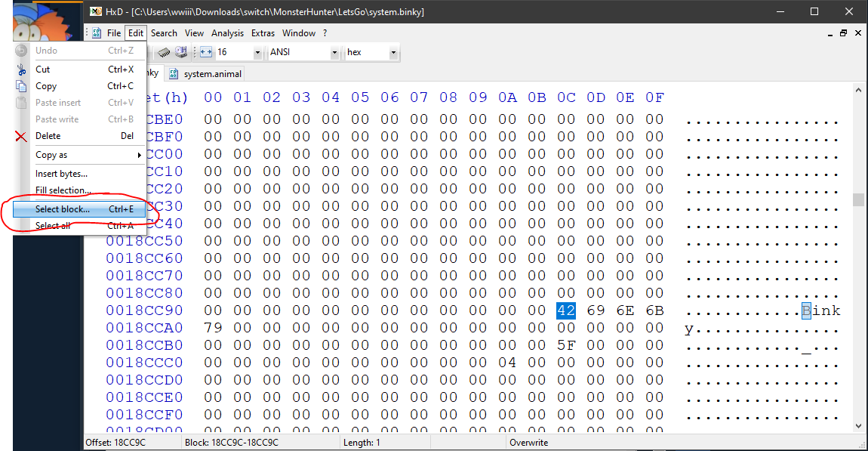The width and height of the screenshot is (868, 451).
Task: Select byte 69 in row 0018CC90
Action: [596, 310]
